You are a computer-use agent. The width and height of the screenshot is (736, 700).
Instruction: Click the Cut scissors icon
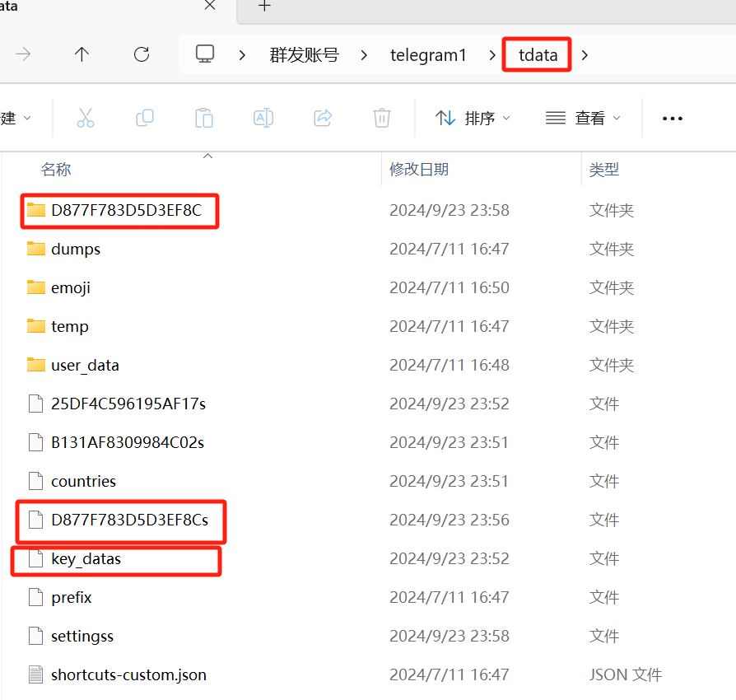[x=86, y=118]
